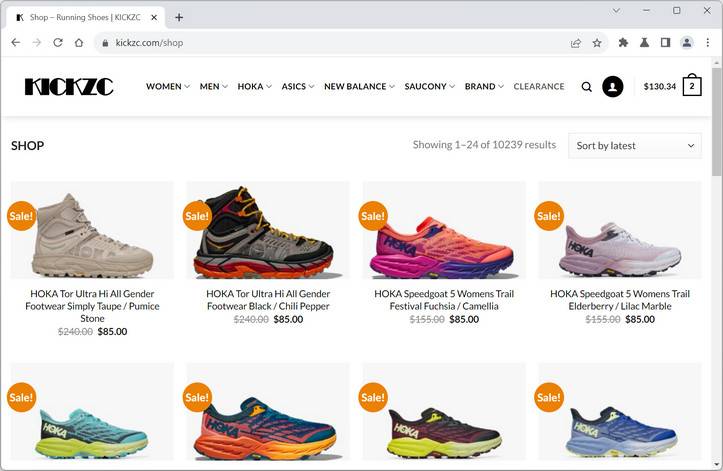Click the browser reload button
The image size is (723, 471).
point(58,43)
